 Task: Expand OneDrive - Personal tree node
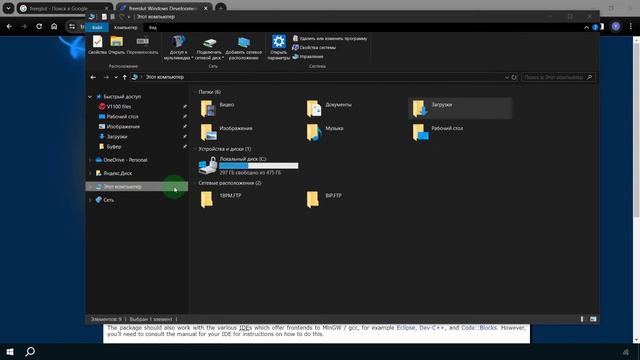click(90, 160)
